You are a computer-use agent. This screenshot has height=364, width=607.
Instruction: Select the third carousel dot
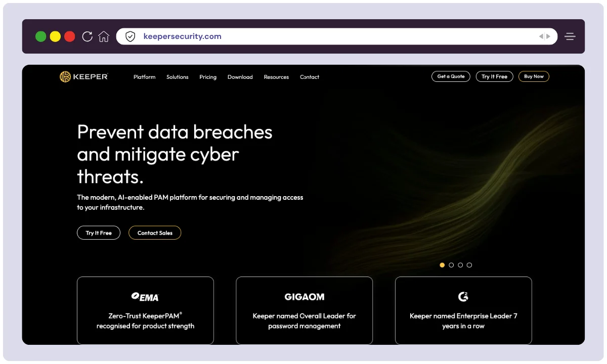pos(460,265)
